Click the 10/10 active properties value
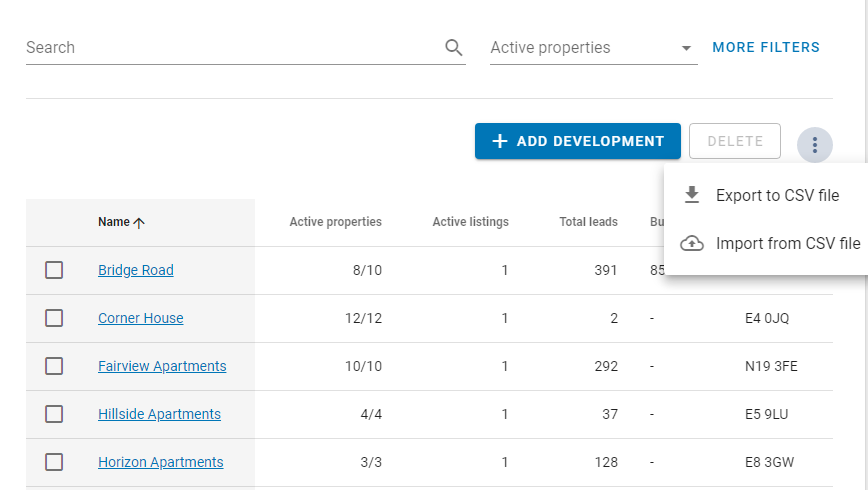This screenshot has width=868, height=492. (x=363, y=366)
